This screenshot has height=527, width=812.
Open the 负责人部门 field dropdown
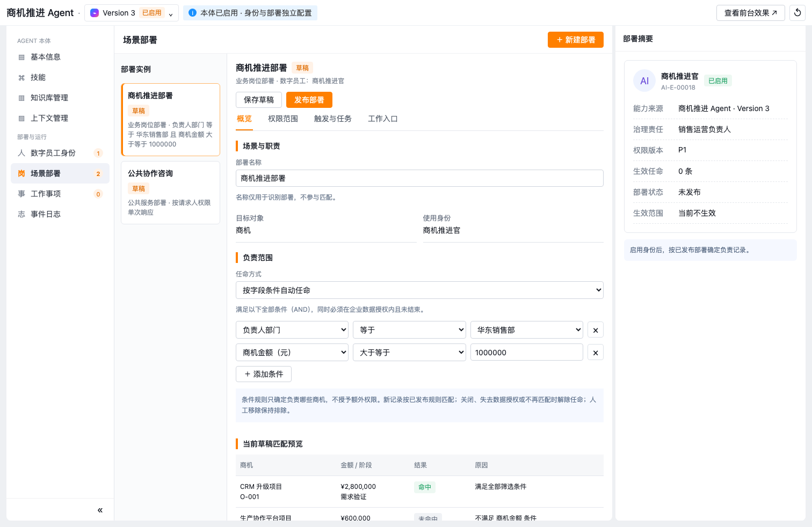tap(292, 330)
